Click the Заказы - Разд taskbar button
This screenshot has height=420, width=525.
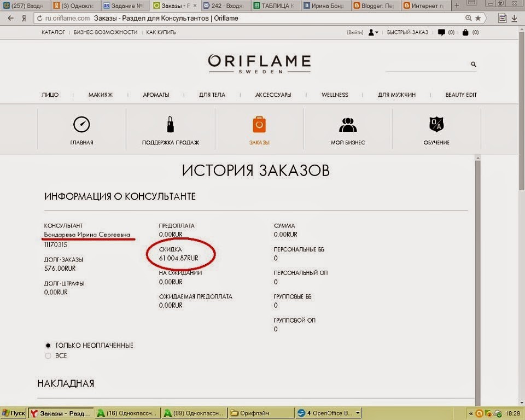tap(61, 413)
